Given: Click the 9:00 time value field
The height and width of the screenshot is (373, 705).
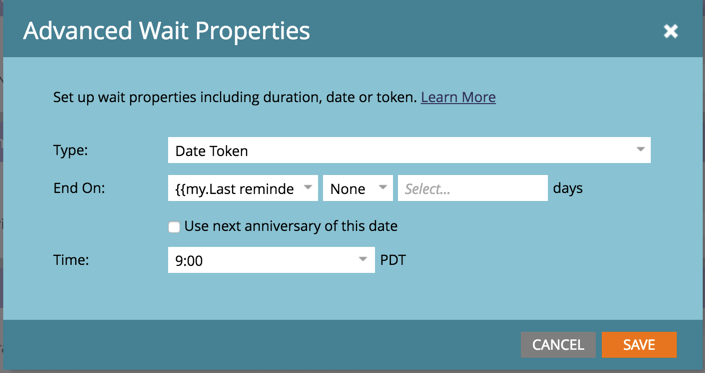Looking at the screenshot, I should pos(271,260).
